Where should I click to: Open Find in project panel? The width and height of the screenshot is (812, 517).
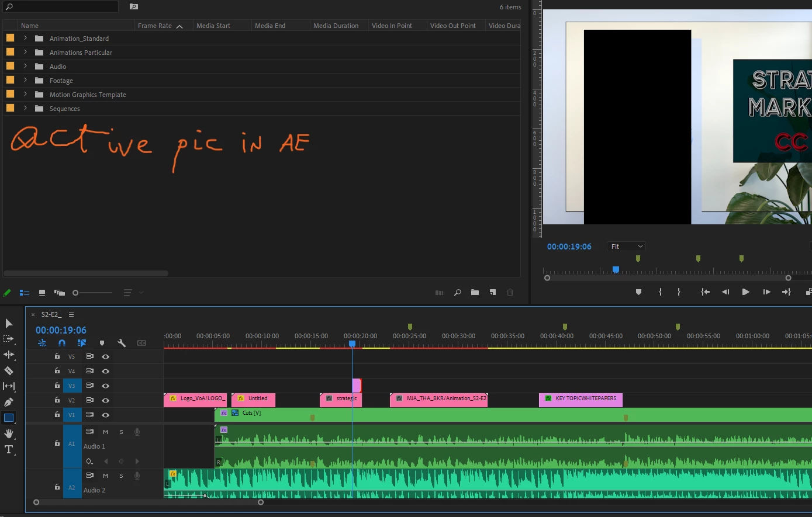coord(458,293)
